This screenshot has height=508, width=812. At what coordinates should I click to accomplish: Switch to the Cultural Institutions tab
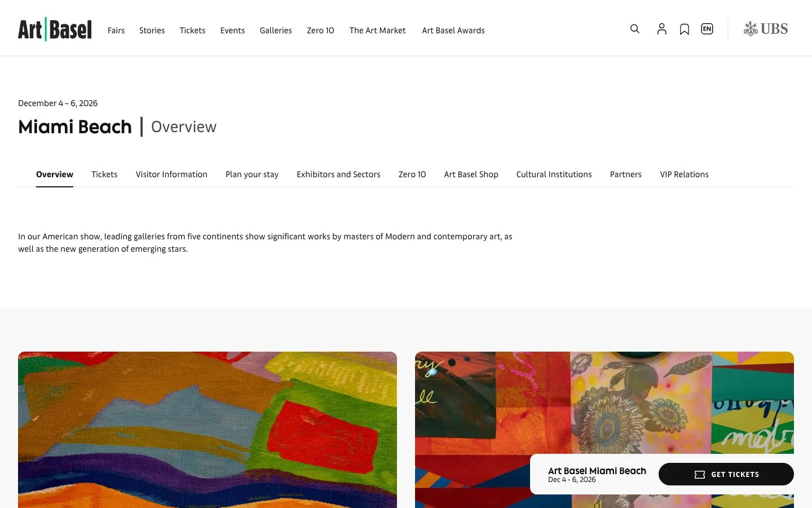(x=554, y=174)
